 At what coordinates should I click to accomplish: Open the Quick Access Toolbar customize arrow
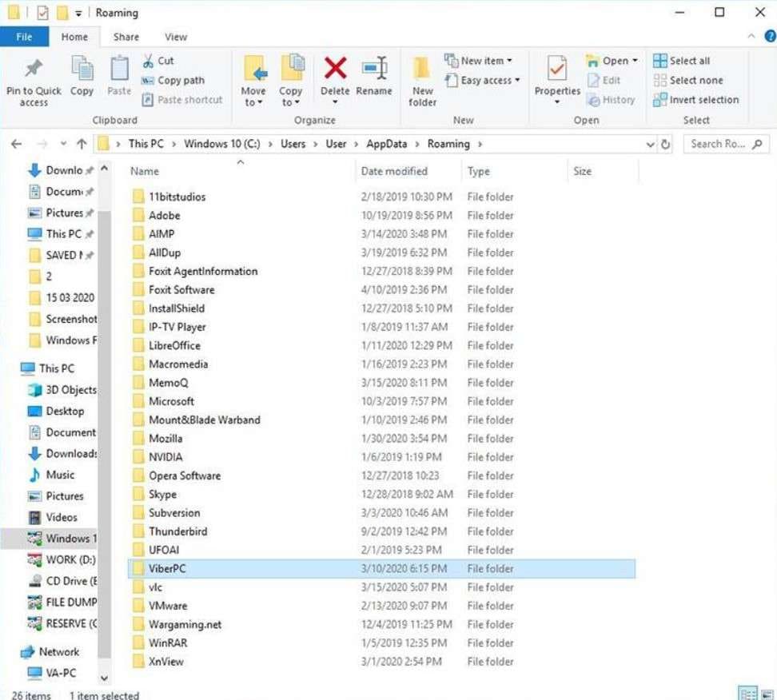78,14
